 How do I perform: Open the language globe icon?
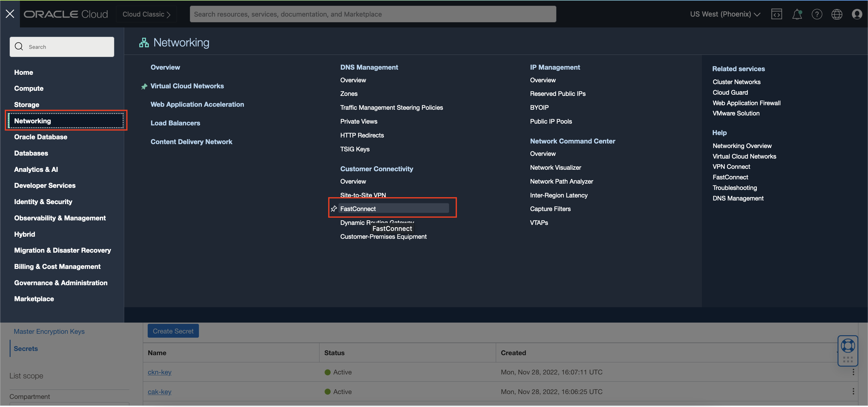pos(837,14)
